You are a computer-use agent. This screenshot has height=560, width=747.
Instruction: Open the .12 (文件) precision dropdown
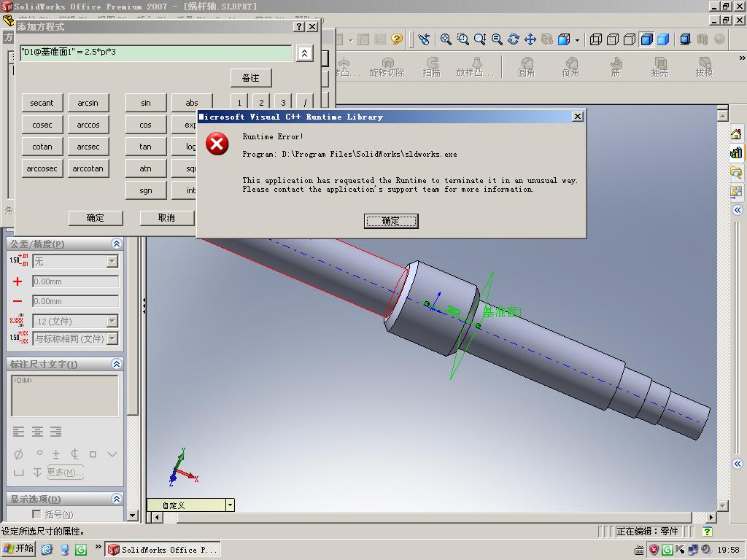[x=112, y=321]
